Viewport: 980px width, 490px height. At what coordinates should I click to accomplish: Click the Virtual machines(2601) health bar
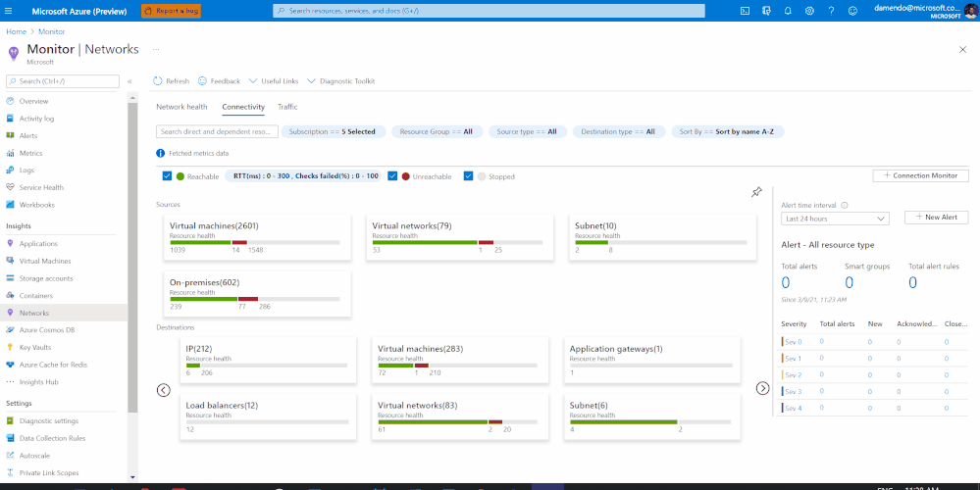tap(255, 242)
